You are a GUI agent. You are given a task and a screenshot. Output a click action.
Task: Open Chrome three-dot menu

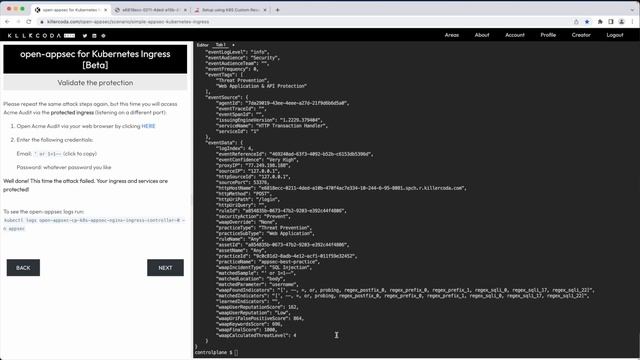coord(632,22)
